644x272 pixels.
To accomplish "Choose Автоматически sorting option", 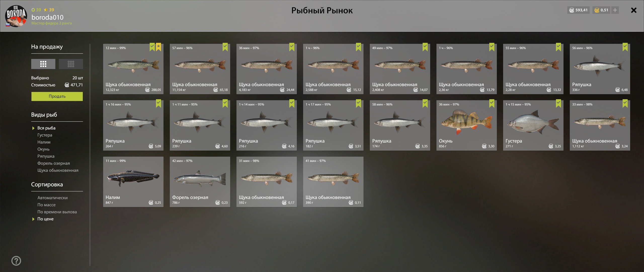I will (x=53, y=198).
